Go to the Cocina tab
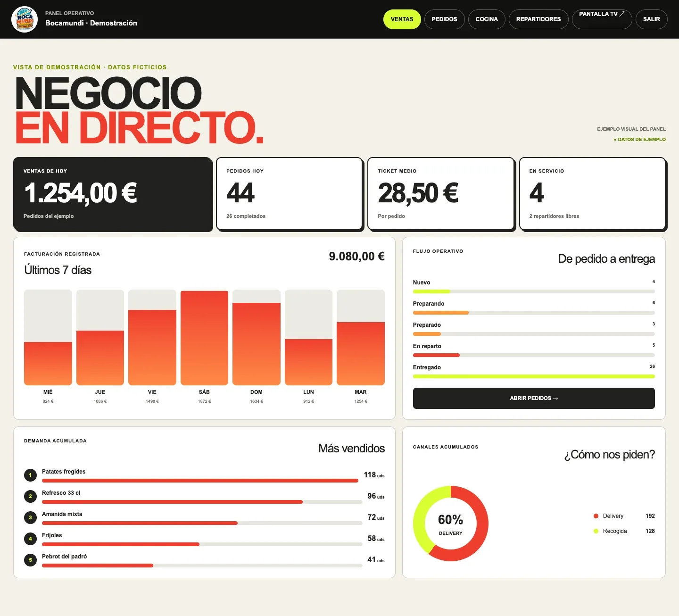Viewport: 679px width, 616px height. (487, 19)
